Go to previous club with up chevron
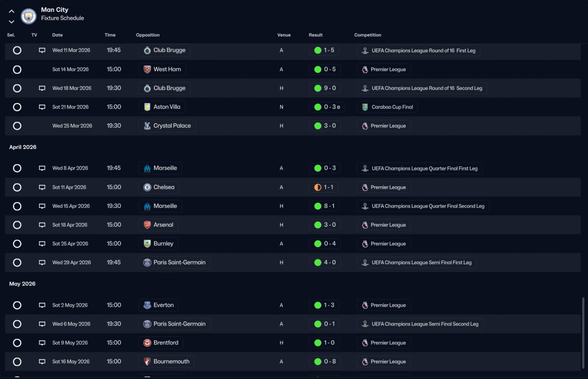Viewport: 588px width, 379px height. 11,11
